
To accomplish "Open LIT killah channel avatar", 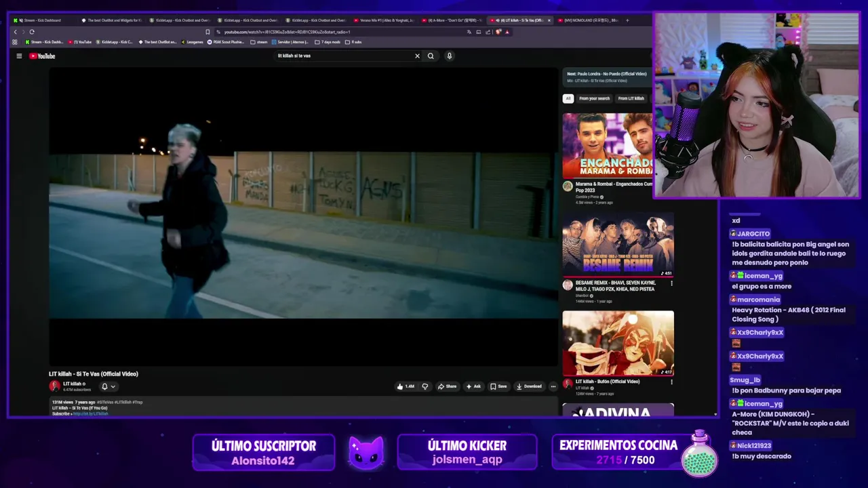I will point(54,386).
